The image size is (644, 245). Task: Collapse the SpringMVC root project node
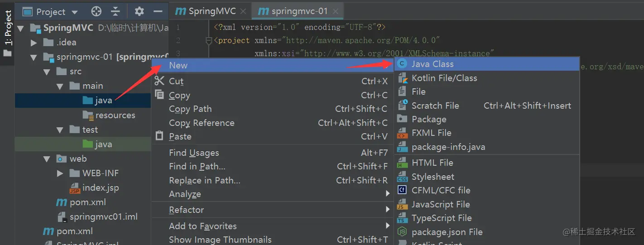(20, 28)
